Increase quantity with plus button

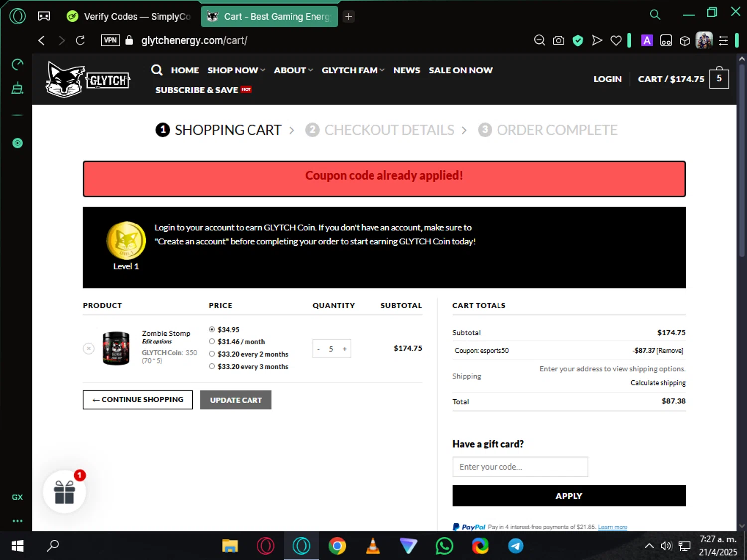pyautogui.click(x=344, y=349)
